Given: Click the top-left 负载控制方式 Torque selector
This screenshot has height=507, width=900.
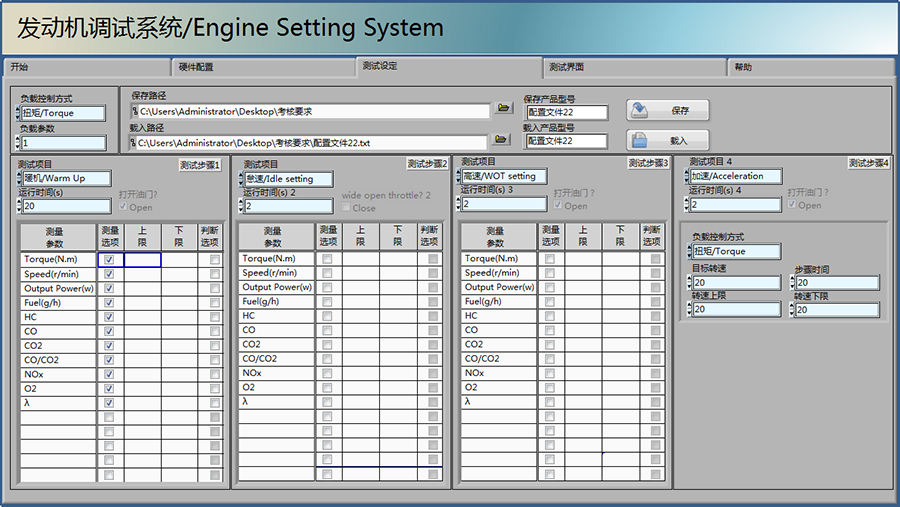Looking at the screenshot, I should 63,113.
